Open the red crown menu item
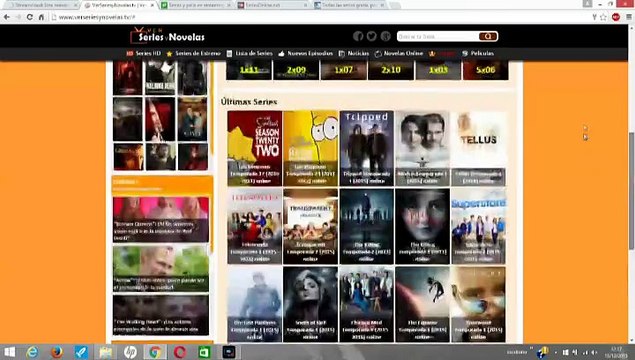 442,53
